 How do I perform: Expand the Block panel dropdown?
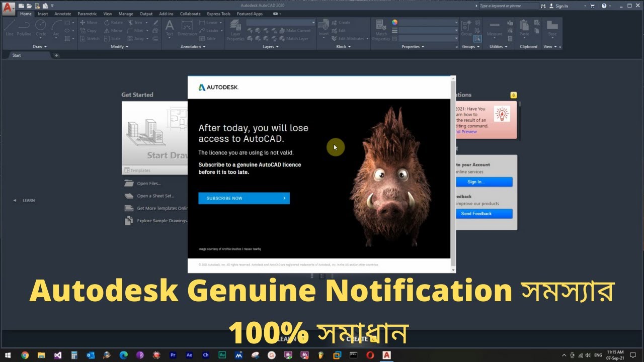point(343,47)
